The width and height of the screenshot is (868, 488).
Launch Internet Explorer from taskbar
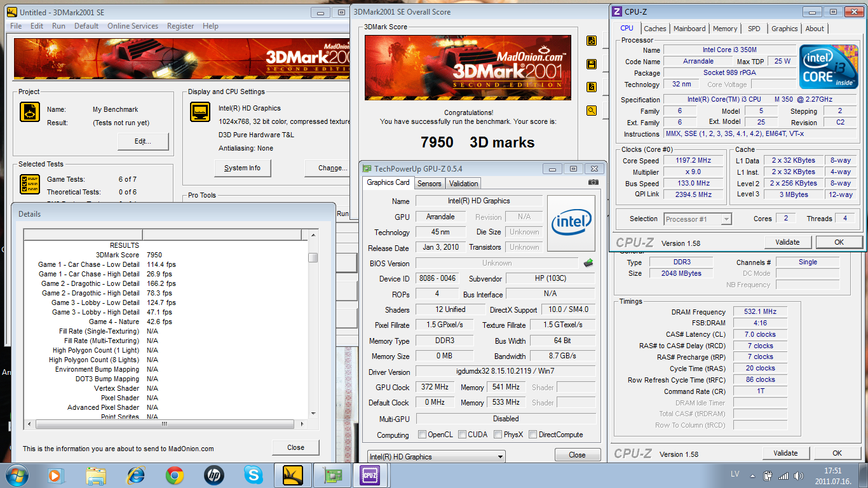coord(135,475)
